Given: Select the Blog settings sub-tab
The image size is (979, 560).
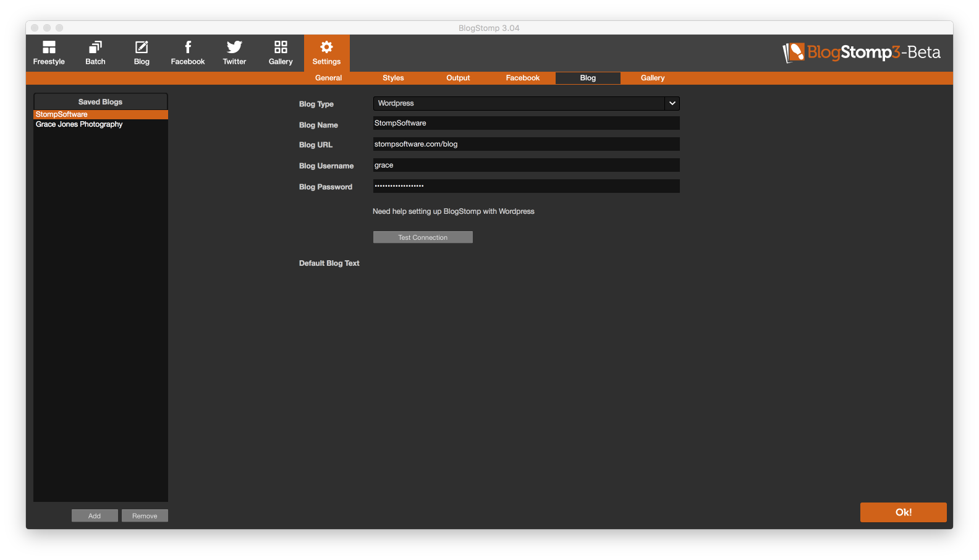Looking at the screenshot, I should [588, 78].
